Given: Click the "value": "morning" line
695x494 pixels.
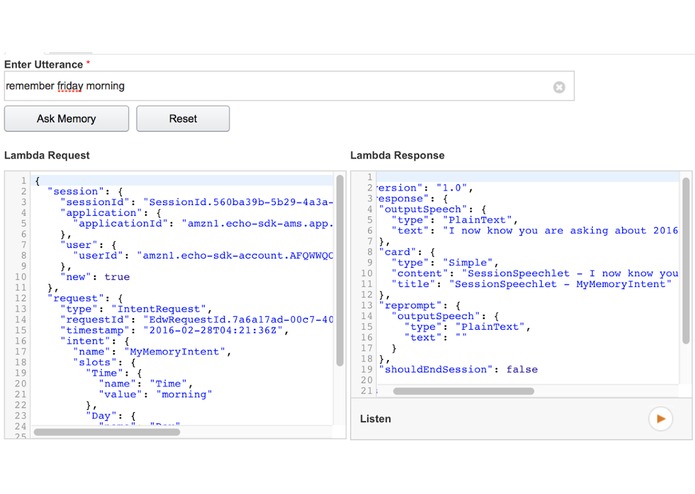Looking at the screenshot, I should tap(156, 394).
